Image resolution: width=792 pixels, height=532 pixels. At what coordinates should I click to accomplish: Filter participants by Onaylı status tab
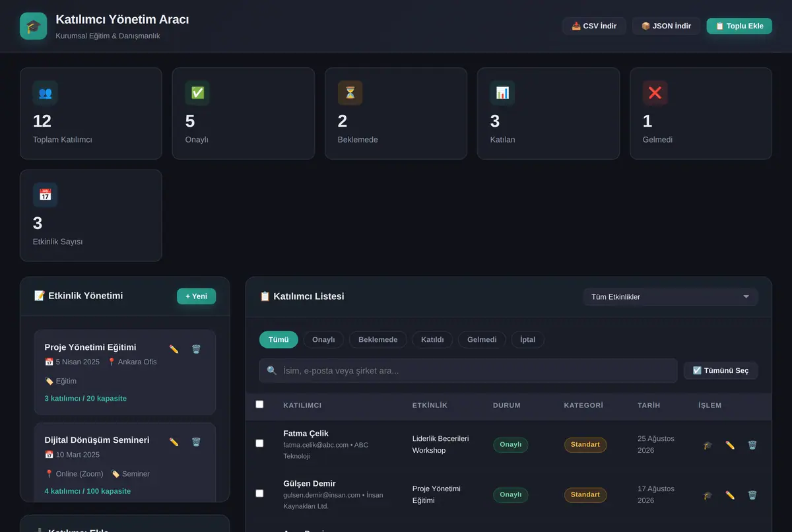323,340
